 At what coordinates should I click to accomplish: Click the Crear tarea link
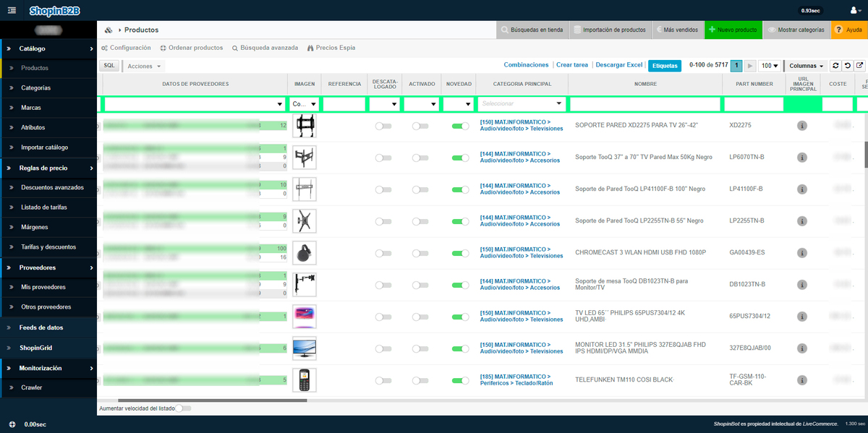pyautogui.click(x=572, y=65)
